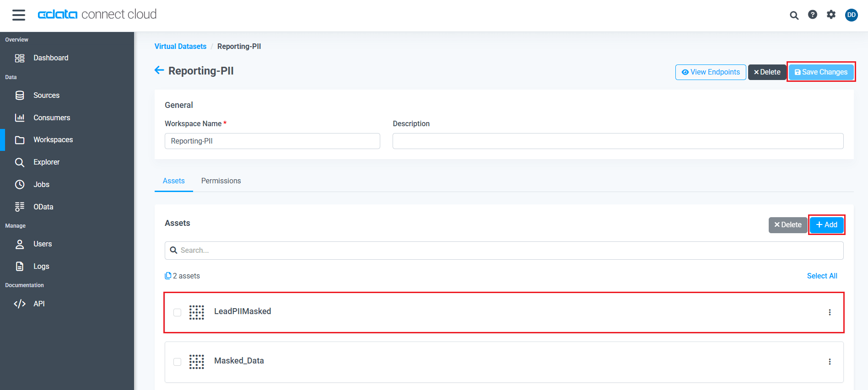Click the Add asset button
This screenshot has height=390, width=868.
tap(826, 224)
